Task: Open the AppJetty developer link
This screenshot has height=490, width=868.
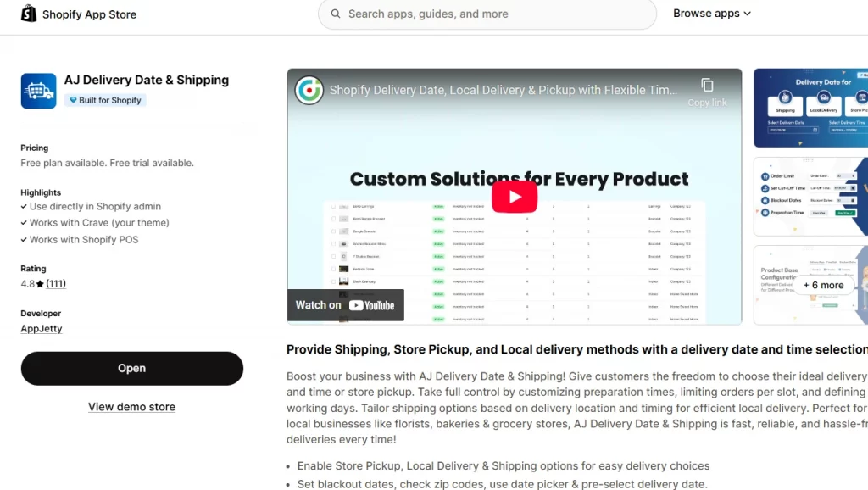Action: tap(42, 329)
